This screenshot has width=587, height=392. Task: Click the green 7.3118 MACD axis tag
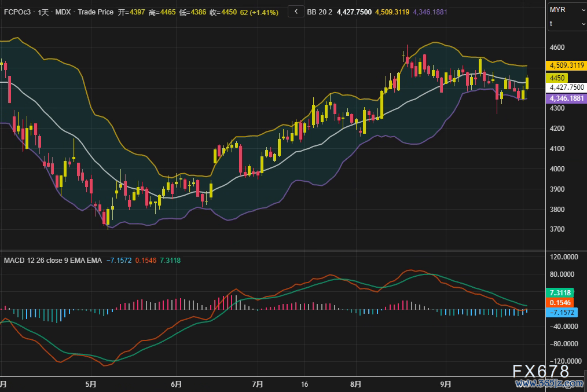(560, 293)
